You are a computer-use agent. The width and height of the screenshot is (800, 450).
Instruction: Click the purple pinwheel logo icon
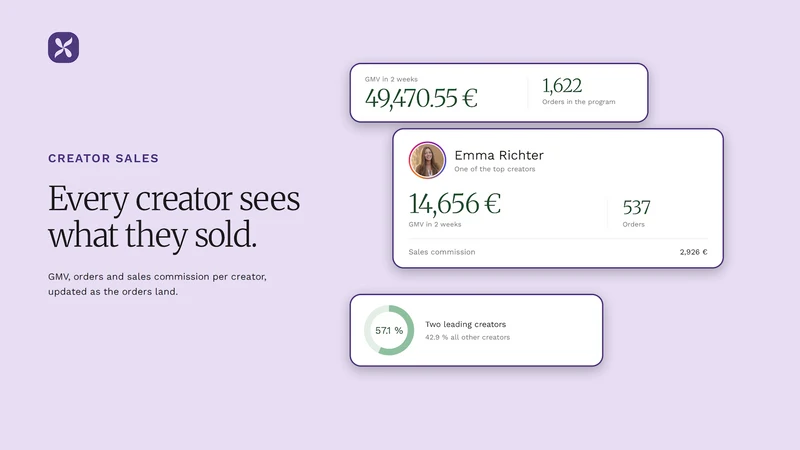point(63,47)
